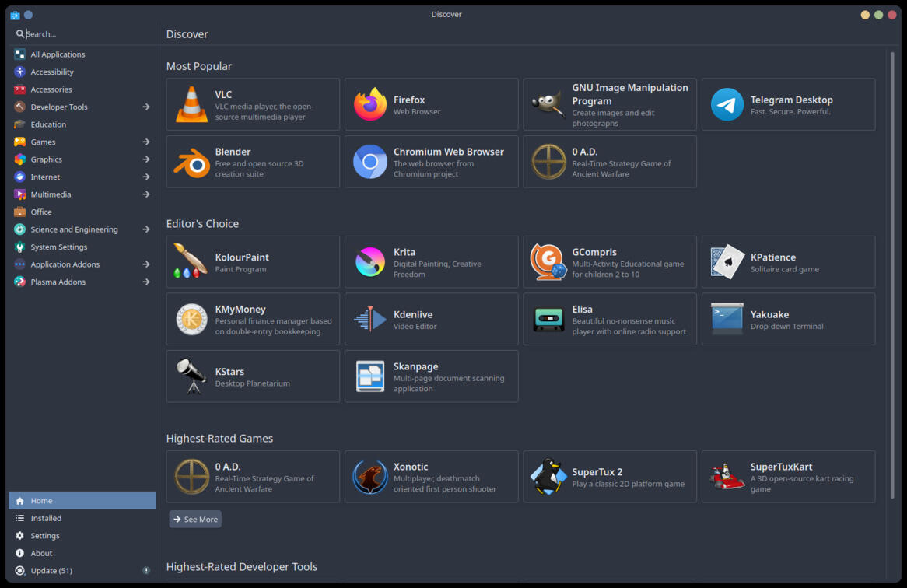Screen dimensions: 907x588
Task: Expand the Games category arrow
Action: [x=146, y=142]
